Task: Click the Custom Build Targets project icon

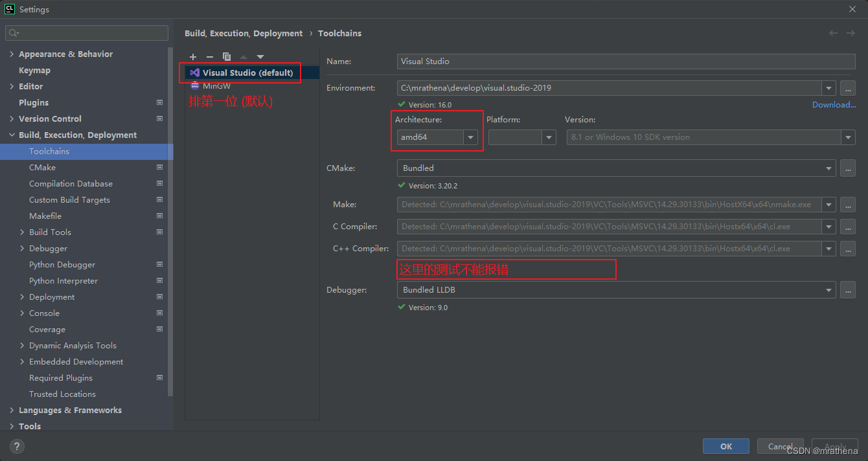Action: pyautogui.click(x=160, y=199)
